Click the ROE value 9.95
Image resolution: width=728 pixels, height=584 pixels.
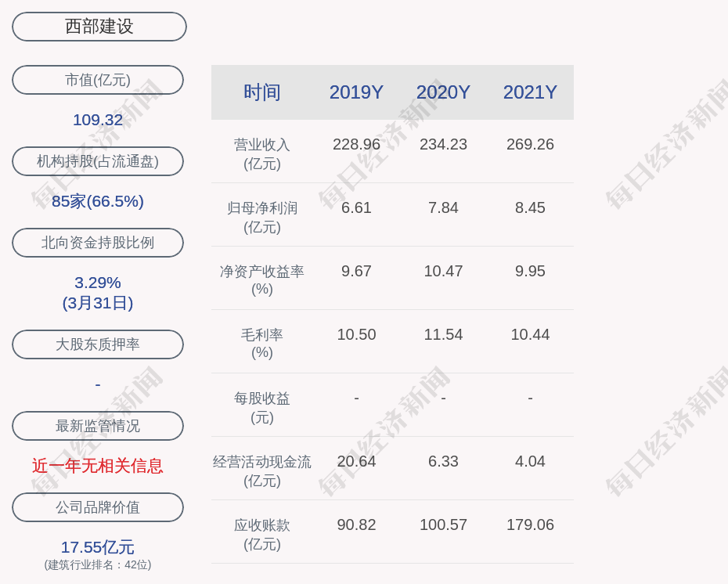530,271
